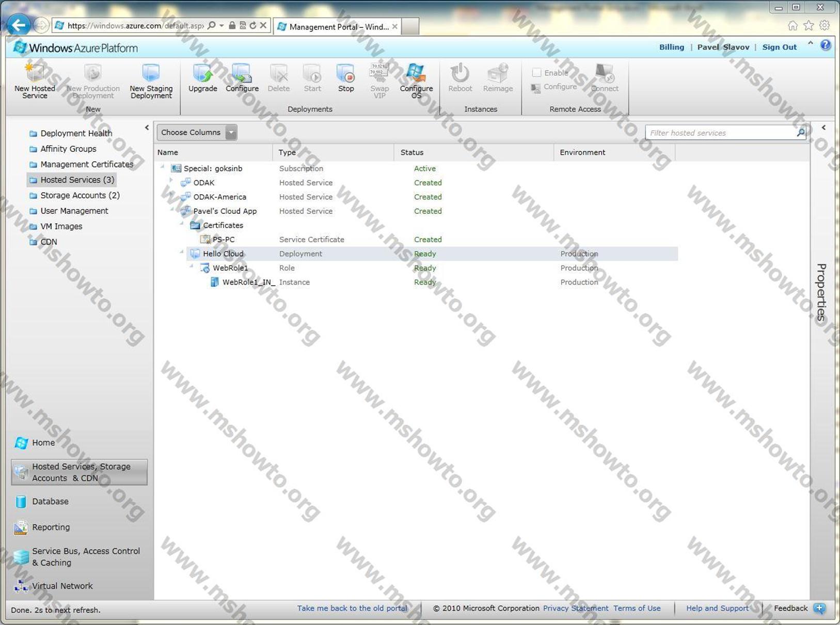The height and width of the screenshot is (625, 840).
Task: Select the WebRole1_IN_ instance row
Action: [417, 282]
